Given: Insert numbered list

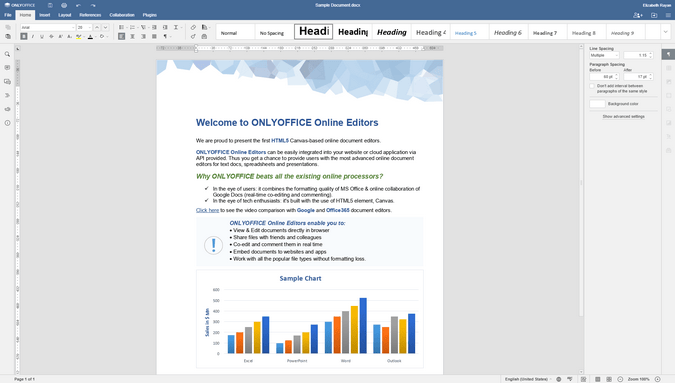Looking at the screenshot, I should click(x=132, y=27).
